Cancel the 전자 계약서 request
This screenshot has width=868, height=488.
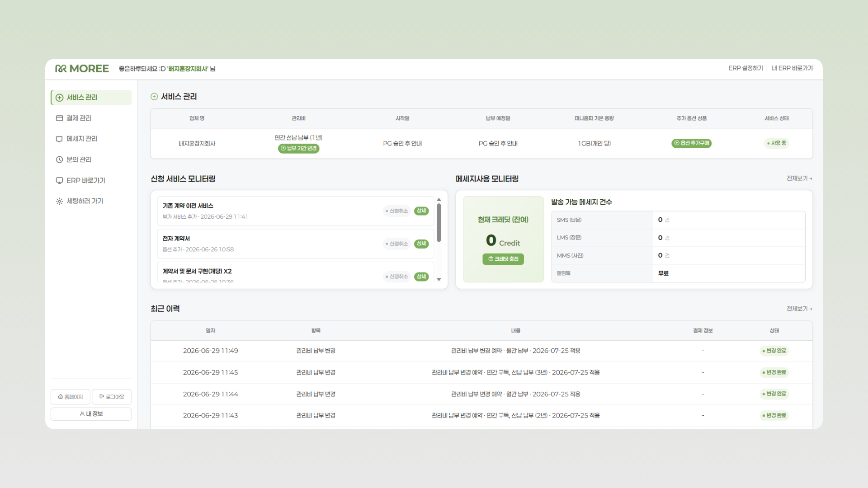(x=397, y=244)
